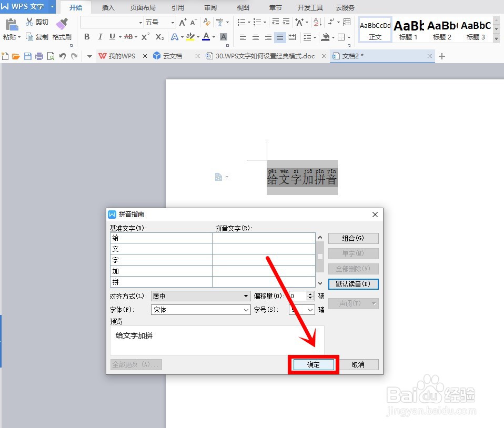Click the distributed alignment icon
Screen dimensions: 504x428
(292, 37)
